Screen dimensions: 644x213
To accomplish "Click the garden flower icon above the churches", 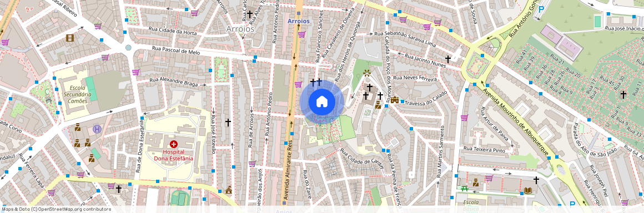I will pos(367,73).
